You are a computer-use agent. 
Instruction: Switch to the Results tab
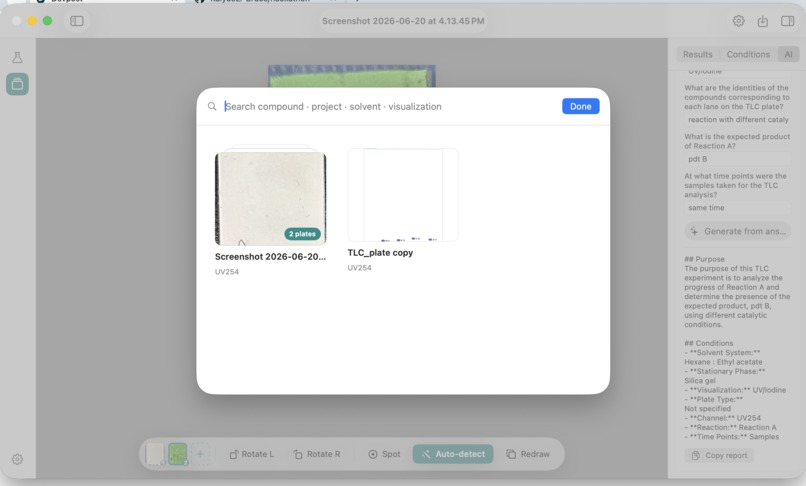pyautogui.click(x=698, y=55)
